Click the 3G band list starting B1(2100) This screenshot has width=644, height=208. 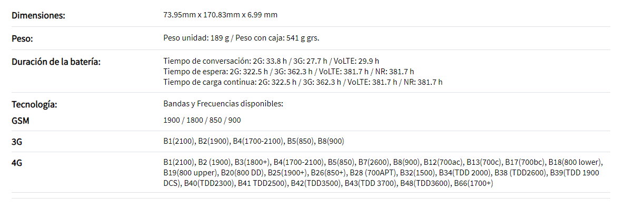pos(254,142)
